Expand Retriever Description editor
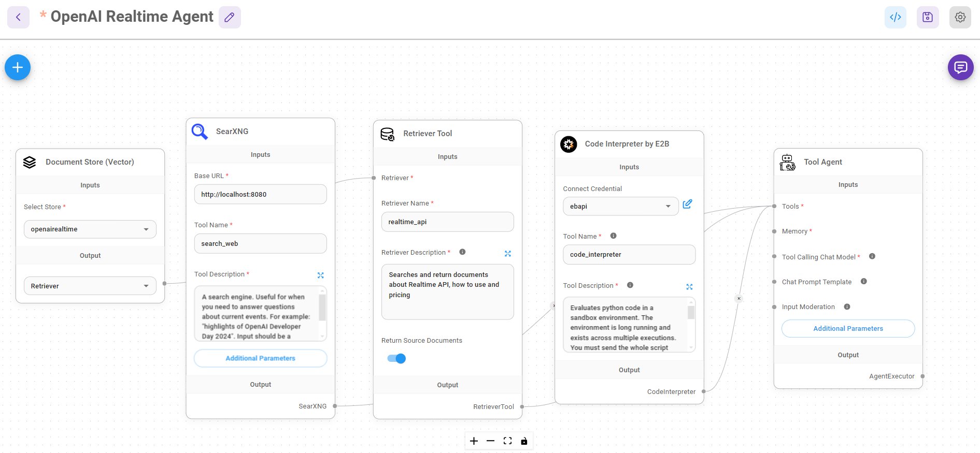The height and width of the screenshot is (453, 980). pos(508,254)
